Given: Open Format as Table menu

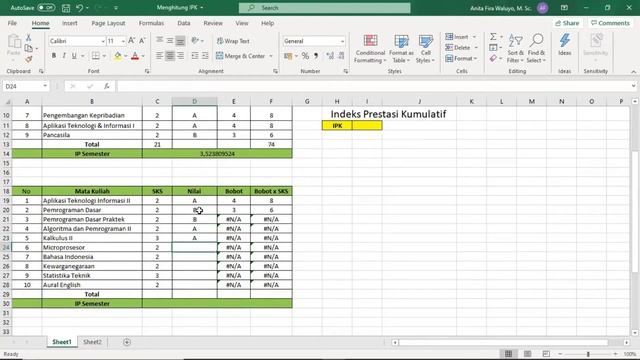Looking at the screenshot, I should click(401, 49).
